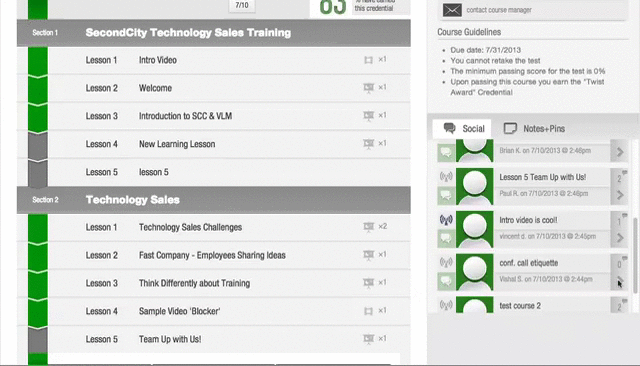Click comment bubble icon on Brian K. post
Image resolution: width=640 pixels, height=366 pixels.
coord(446,153)
